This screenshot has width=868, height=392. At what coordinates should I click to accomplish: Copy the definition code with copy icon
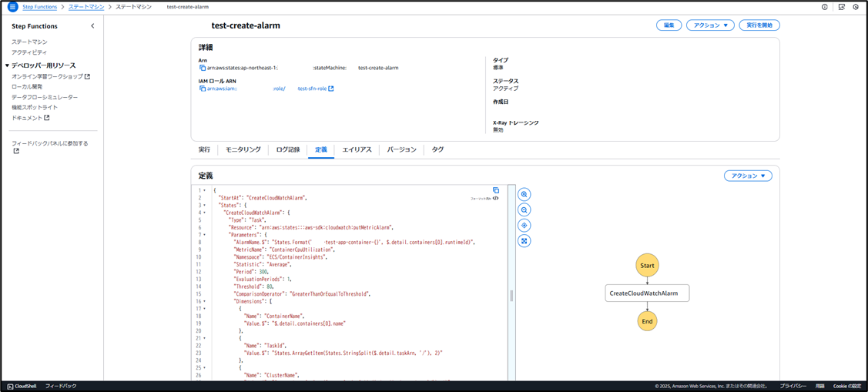point(496,190)
